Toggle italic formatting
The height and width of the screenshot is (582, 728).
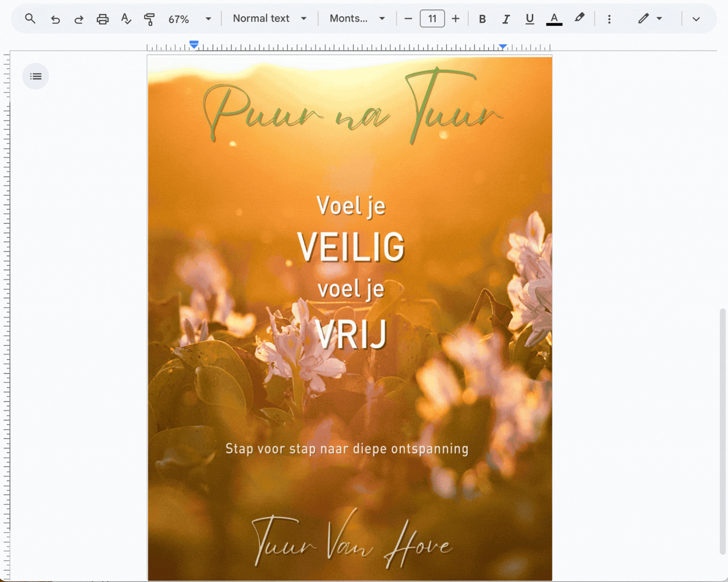coord(506,19)
